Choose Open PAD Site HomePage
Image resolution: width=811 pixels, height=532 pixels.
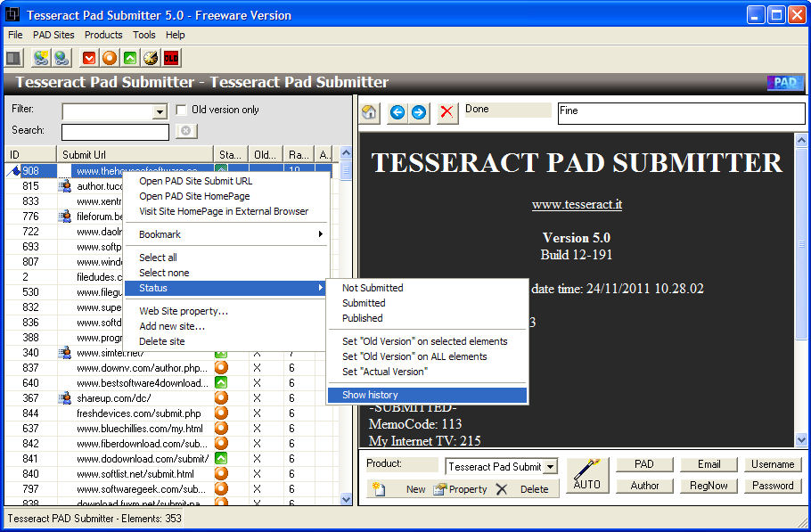tap(225, 196)
